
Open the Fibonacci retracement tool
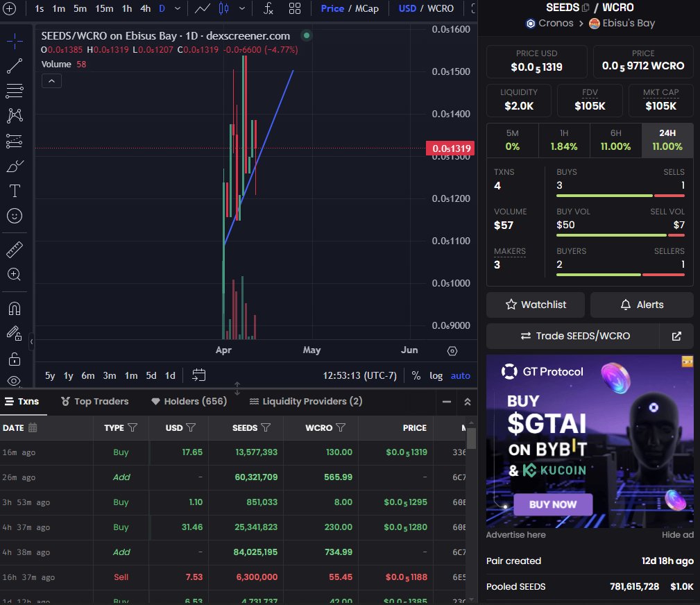coord(15,91)
